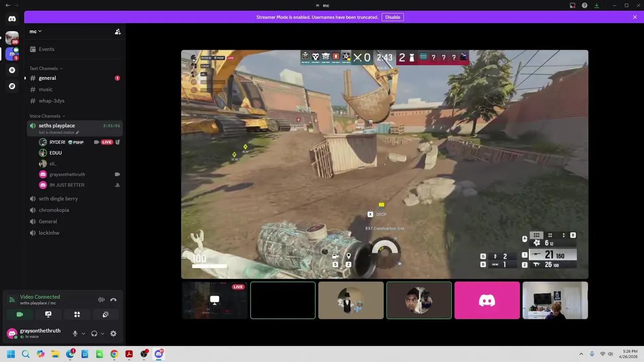Add a server with the plus icon
The height and width of the screenshot is (362, 644).
coord(12,70)
